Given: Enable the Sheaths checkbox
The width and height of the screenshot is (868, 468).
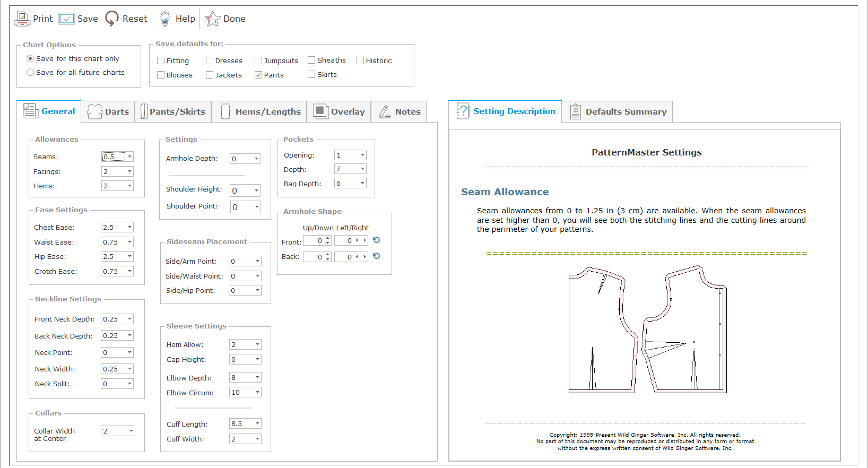Looking at the screenshot, I should coord(311,60).
